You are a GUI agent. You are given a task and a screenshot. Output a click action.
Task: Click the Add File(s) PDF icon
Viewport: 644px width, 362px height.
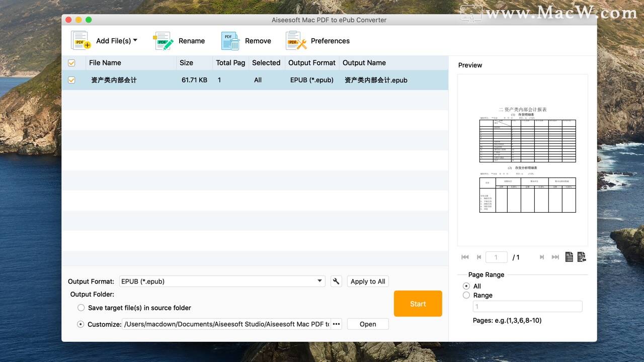coord(80,41)
